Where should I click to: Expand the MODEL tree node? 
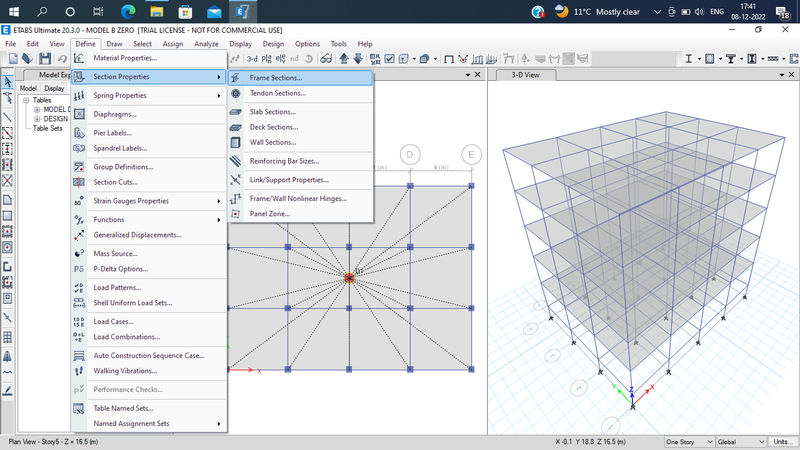pos(37,110)
